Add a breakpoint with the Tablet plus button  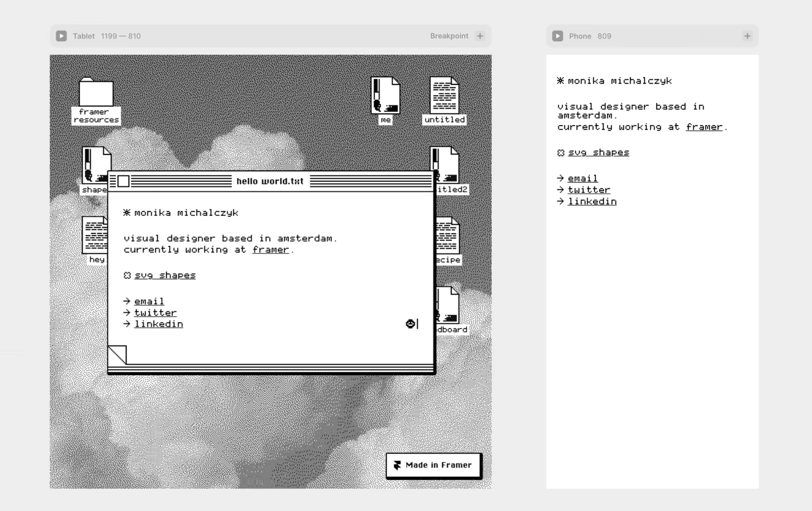(x=480, y=36)
